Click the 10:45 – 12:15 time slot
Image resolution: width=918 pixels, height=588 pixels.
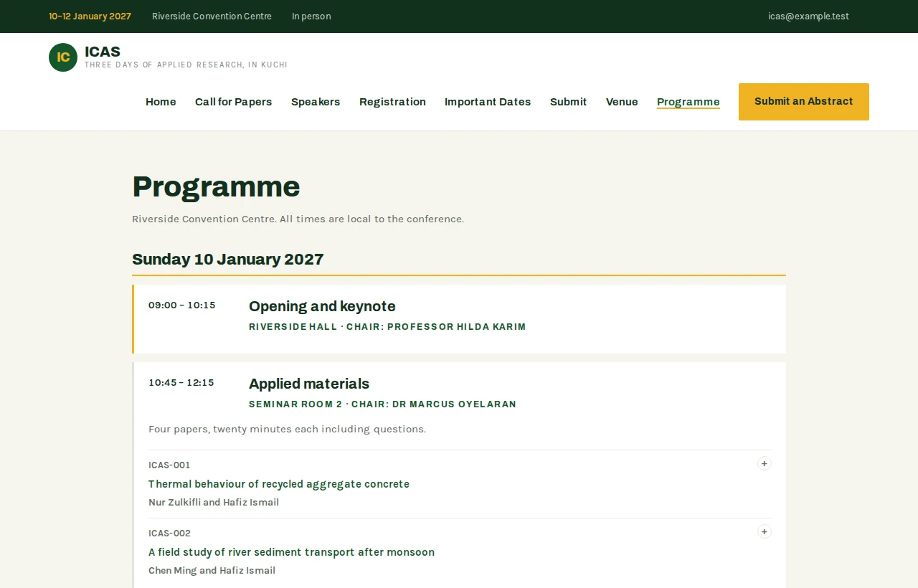point(181,383)
